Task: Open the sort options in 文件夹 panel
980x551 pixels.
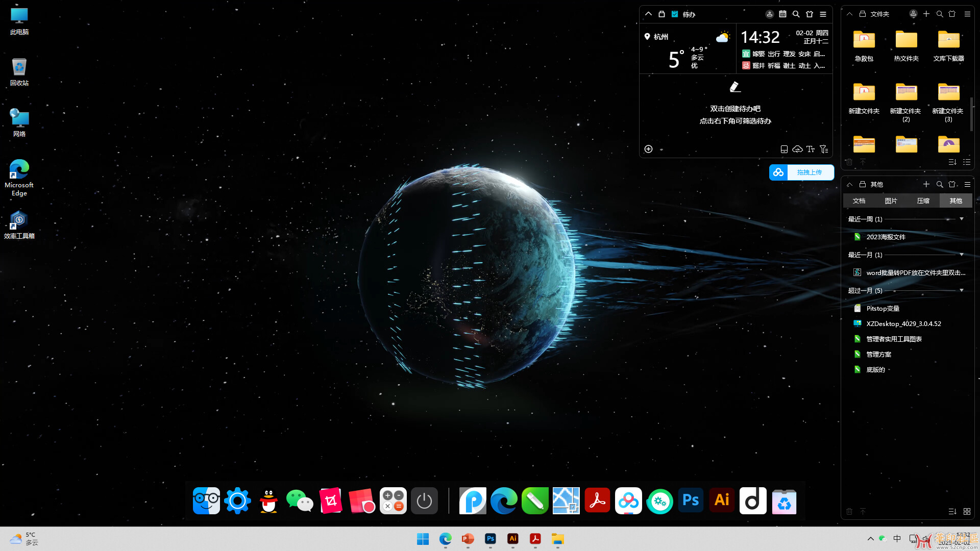Action: coord(952,162)
